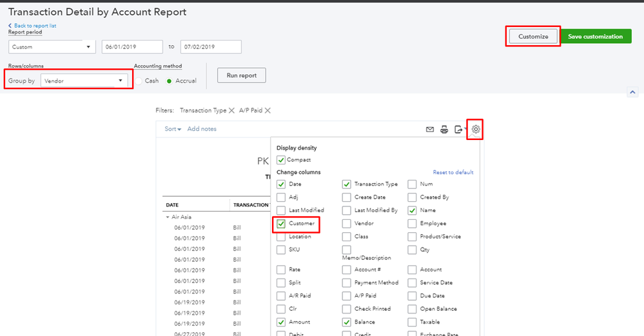Open the gear settings icon

click(x=476, y=130)
